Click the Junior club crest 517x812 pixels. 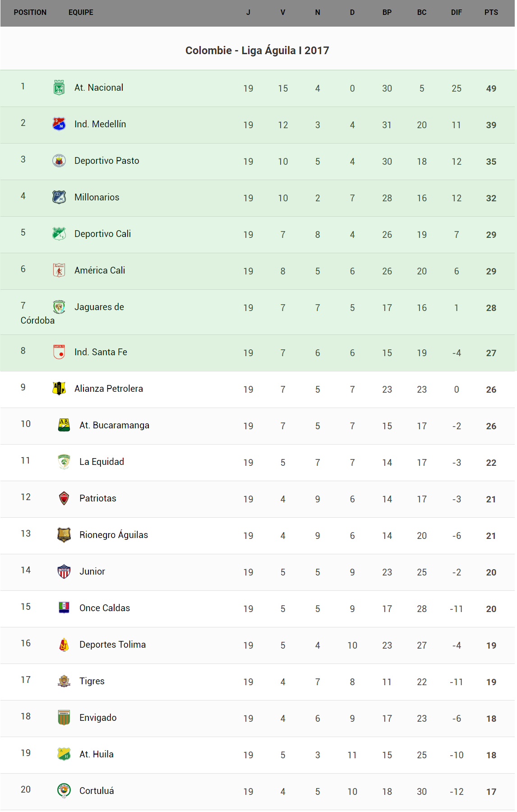(x=64, y=571)
